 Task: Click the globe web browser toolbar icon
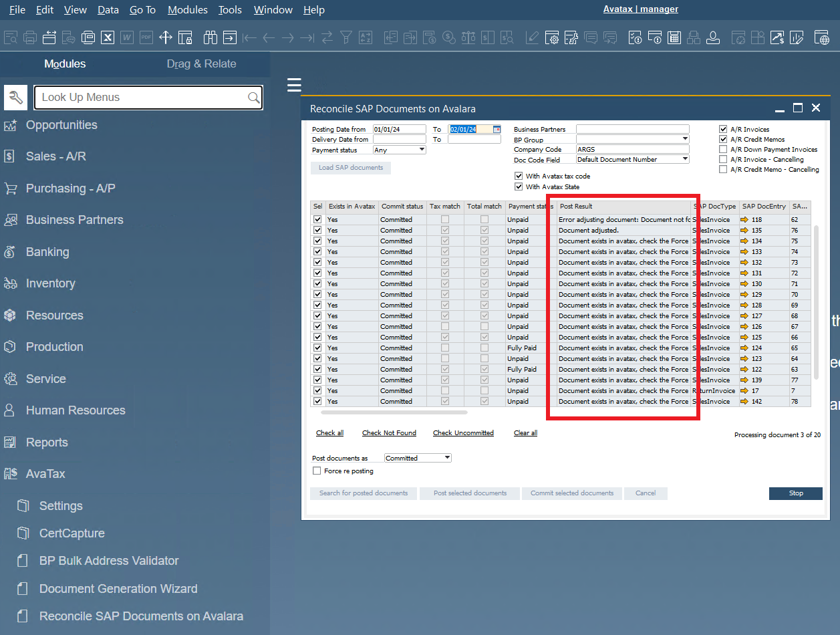[x=821, y=37]
